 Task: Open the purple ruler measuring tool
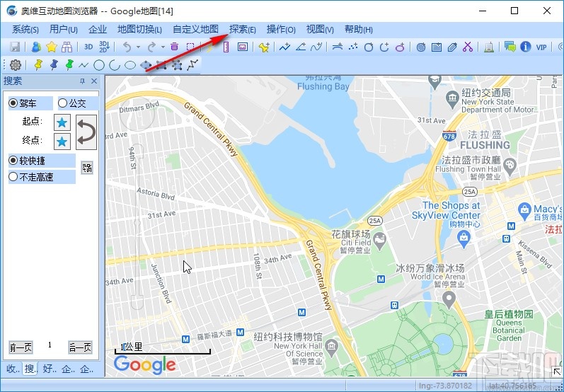point(226,47)
